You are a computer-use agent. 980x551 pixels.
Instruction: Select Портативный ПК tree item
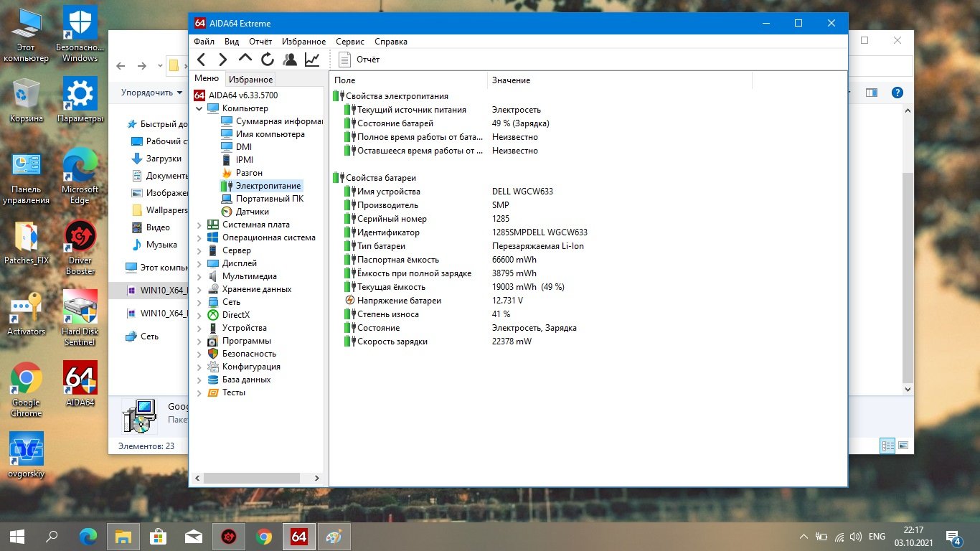[x=263, y=199]
